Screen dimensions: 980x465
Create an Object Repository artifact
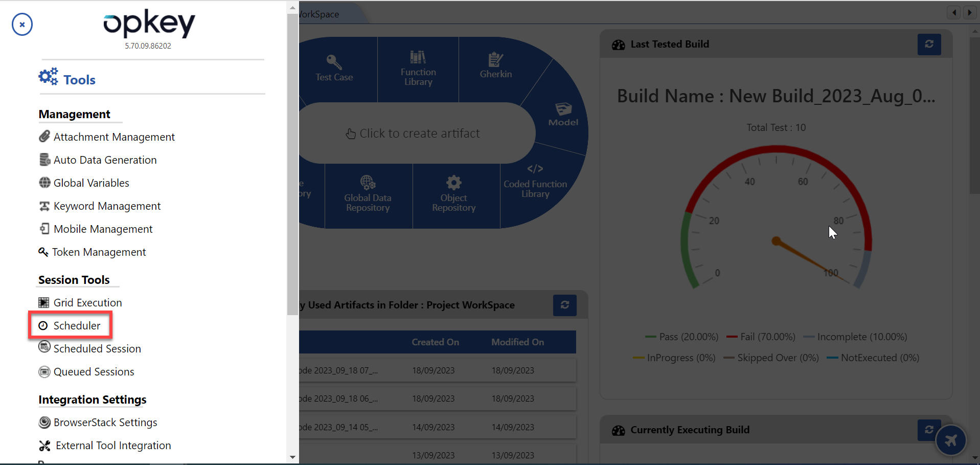tap(453, 194)
